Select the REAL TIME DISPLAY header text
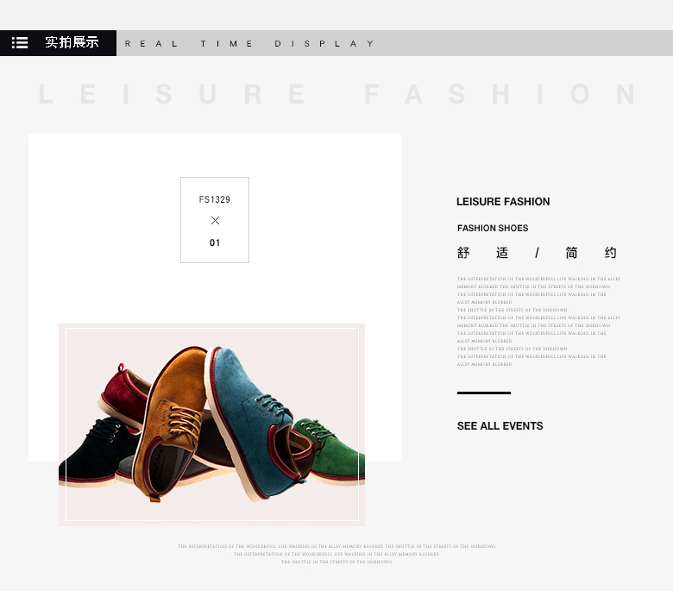This screenshot has height=616, width=673. (x=249, y=44)
